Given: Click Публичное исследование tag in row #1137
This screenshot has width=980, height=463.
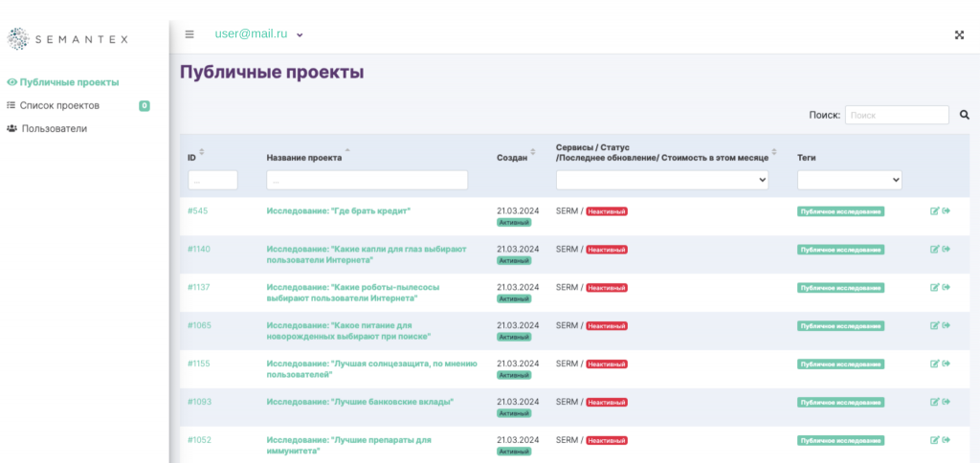Looking at the screenshot, I should tap(840, 287).
